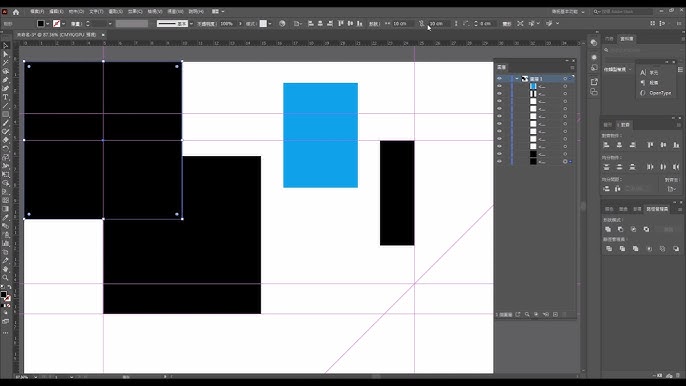The height and width of the screenshot is (386, 686).
Task: Click Exclude shape mode in Pathfinder panel
Action: pos(646,229)
